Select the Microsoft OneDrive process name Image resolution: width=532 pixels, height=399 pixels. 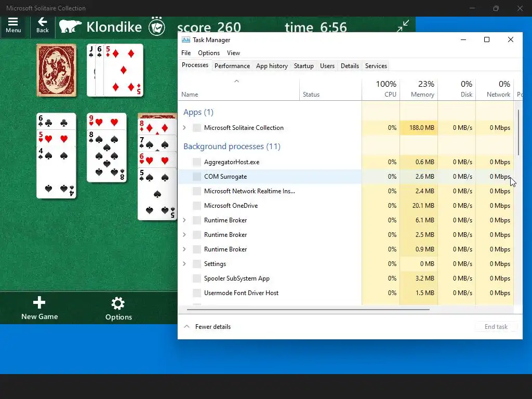tap(231, 206)
